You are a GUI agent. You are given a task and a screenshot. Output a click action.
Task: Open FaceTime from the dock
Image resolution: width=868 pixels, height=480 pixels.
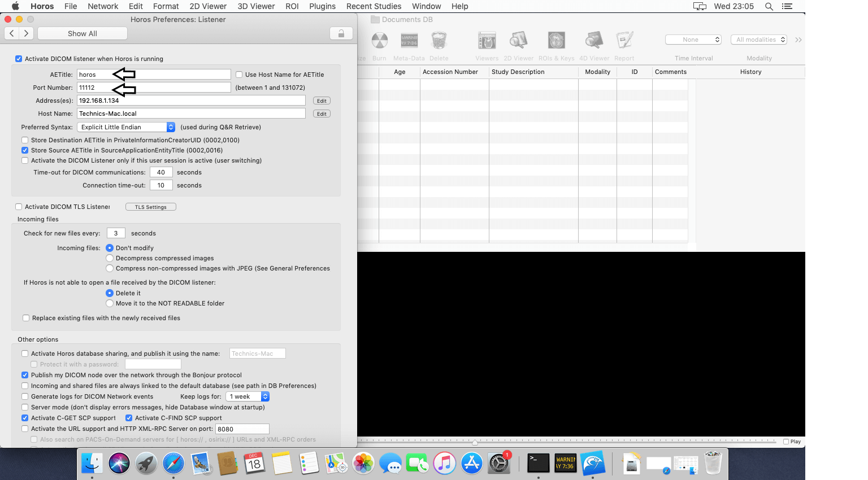pos(418,464)
